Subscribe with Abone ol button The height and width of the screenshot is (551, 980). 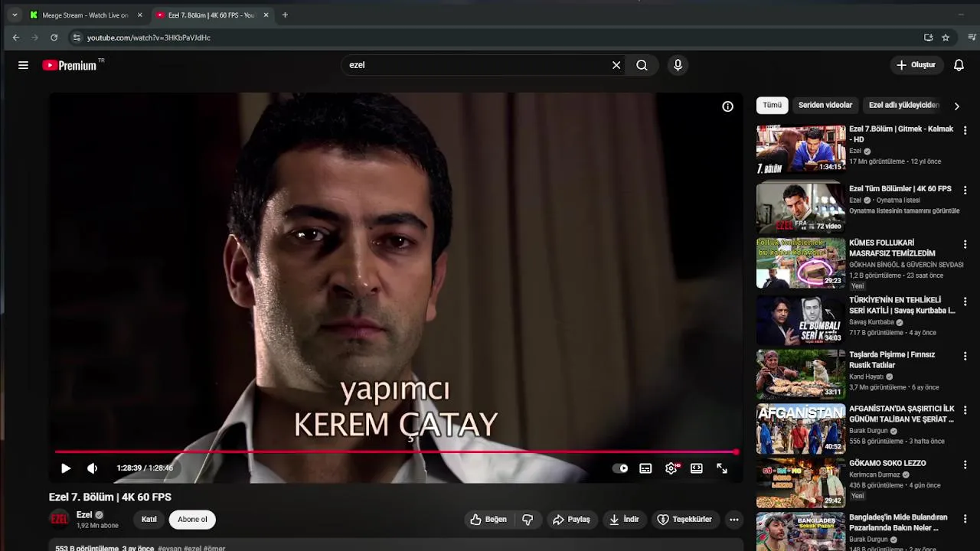[192, 520]
